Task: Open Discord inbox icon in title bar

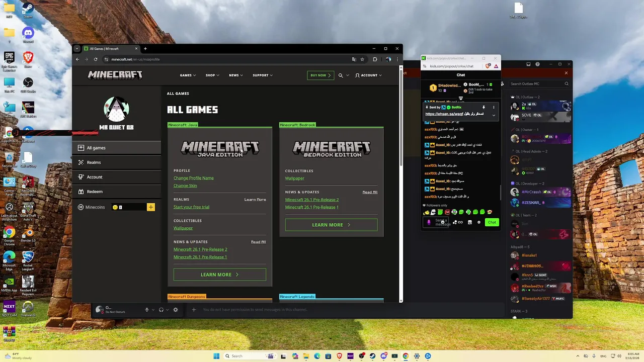Action: click(528, 64)
